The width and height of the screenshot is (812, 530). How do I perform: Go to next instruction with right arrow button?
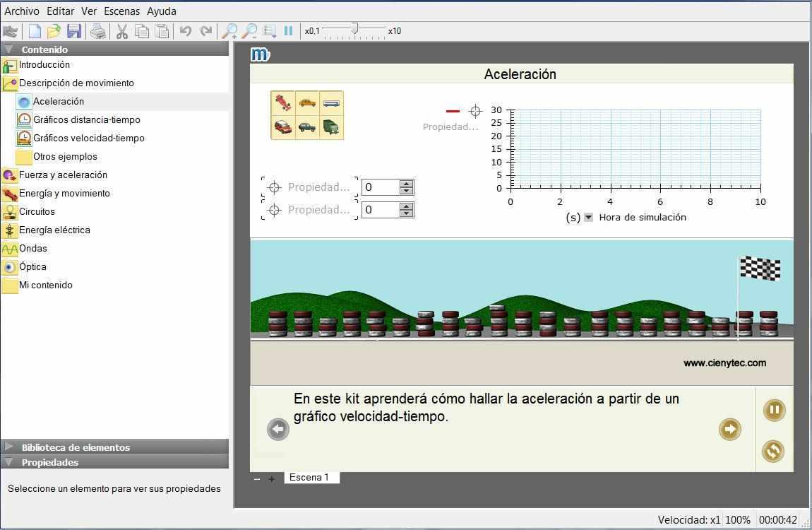(729, 429)
